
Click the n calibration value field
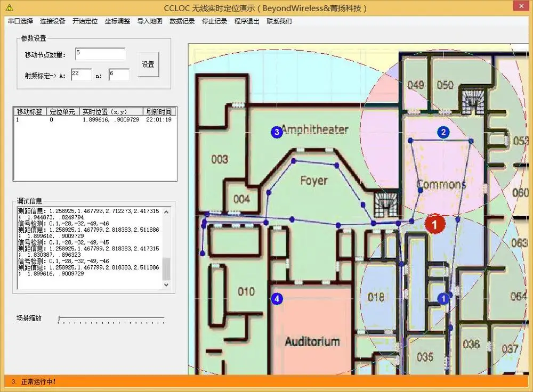point(119,75)
